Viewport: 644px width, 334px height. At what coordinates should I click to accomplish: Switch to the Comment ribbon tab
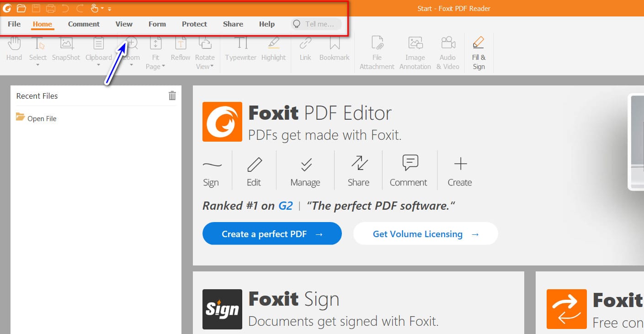[x=84, y=24]
